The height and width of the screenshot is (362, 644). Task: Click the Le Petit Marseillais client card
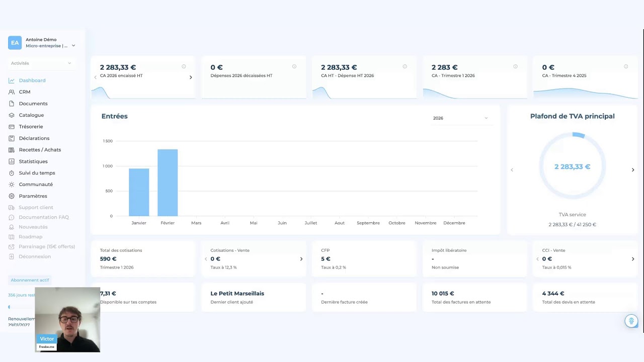pos(254,298)
